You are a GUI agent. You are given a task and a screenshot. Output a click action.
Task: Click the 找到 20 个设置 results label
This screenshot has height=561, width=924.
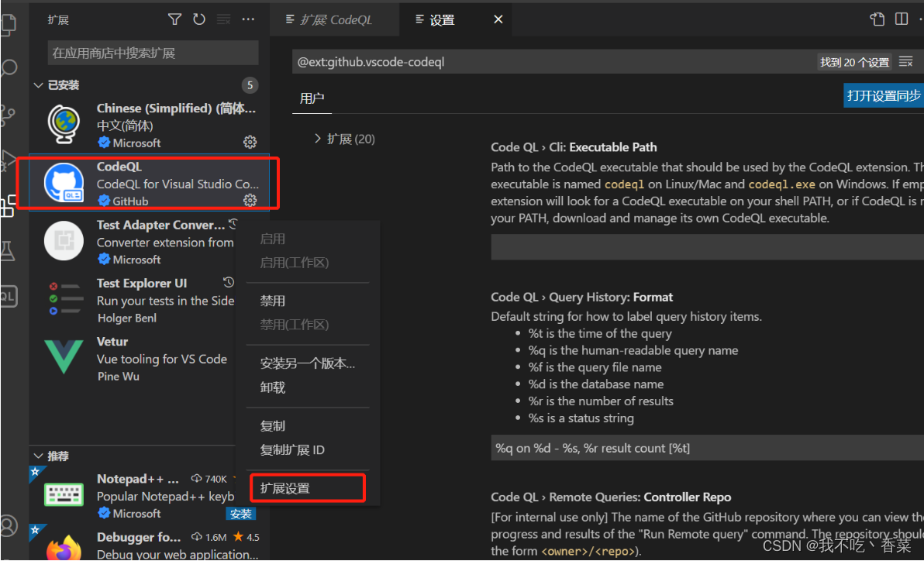pyautogui.click(x=854, y=62)
